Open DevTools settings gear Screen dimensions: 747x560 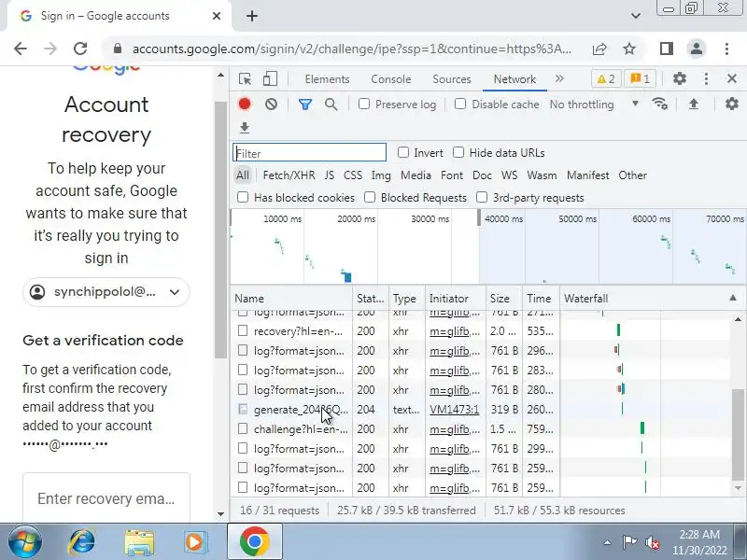(680, 78)
